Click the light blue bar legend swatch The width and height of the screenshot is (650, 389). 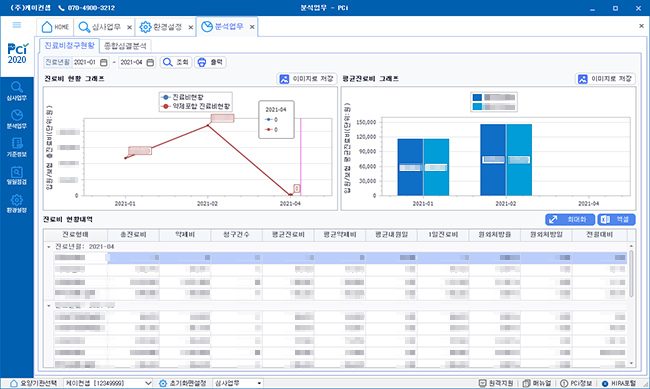click(477, 107)
